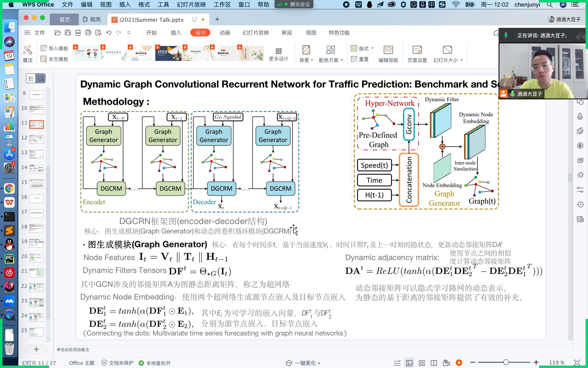Export to PDF icon
The width and height of the screenshot is (588, 368).
pyautogui.click(x=78, y=33)
